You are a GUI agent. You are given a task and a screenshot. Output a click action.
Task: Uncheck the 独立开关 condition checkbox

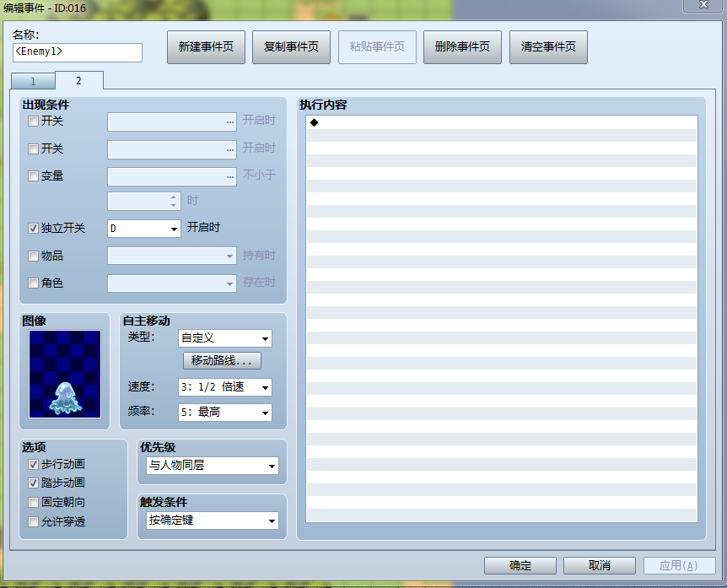33,228
